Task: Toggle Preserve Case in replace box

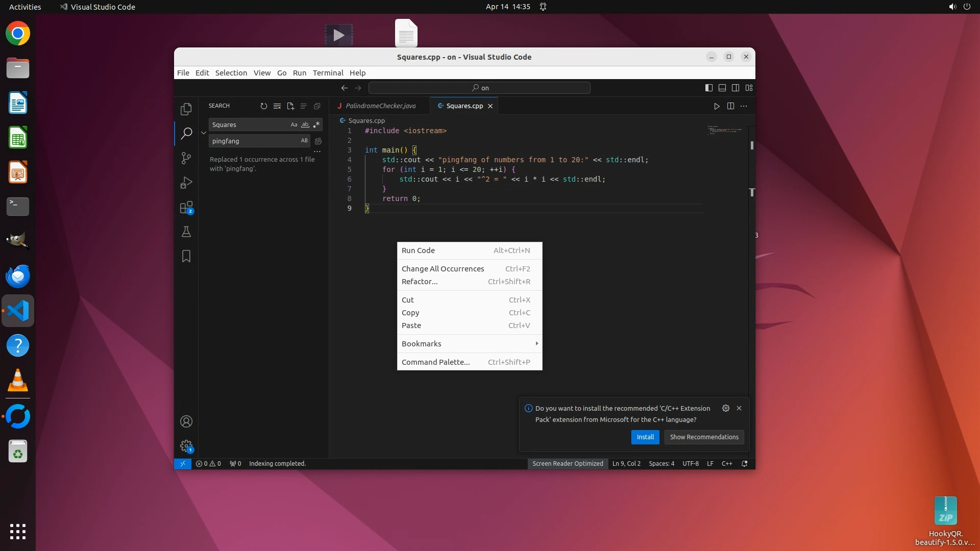Action: 304,141
